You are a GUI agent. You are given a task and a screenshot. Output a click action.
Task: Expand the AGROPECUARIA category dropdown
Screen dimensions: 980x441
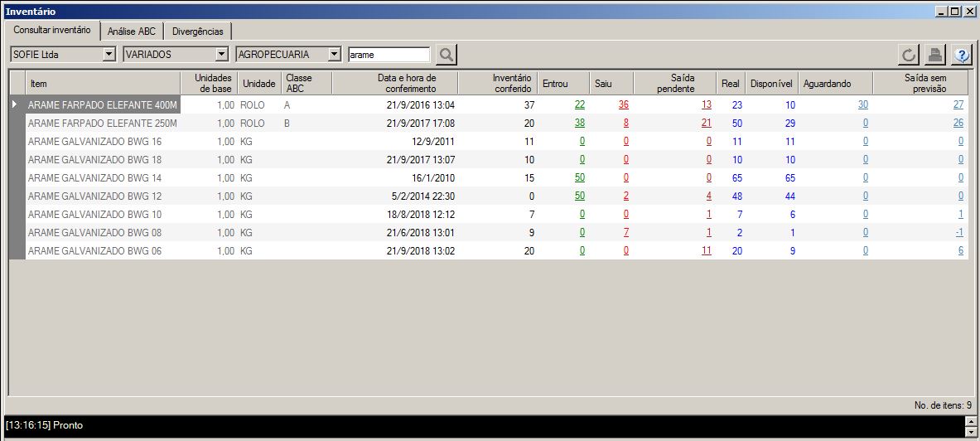point(334,55)
